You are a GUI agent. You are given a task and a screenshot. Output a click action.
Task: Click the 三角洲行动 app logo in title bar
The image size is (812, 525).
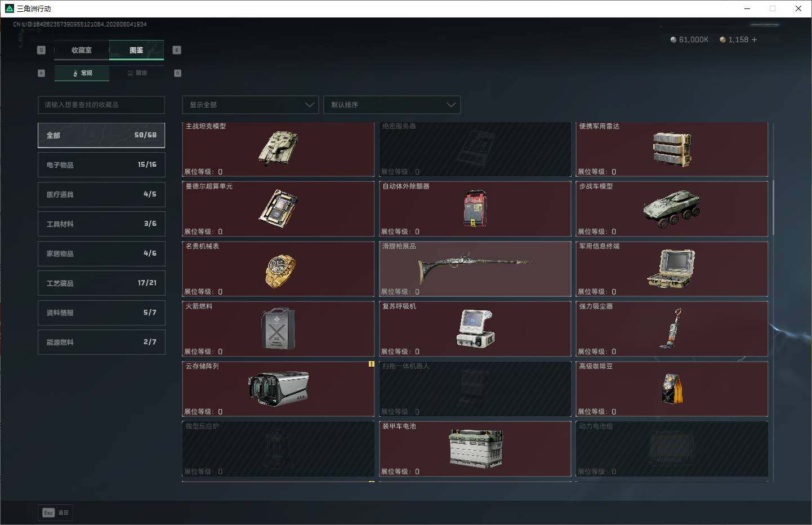pyautogui.click(x=9, y=8)
